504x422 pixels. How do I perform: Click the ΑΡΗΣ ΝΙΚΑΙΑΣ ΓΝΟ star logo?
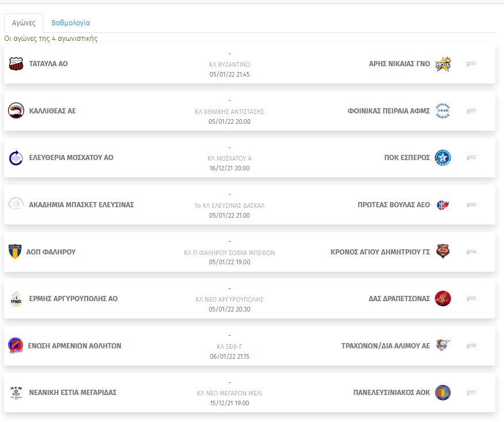pyautogui.click(x=443, y=64)
